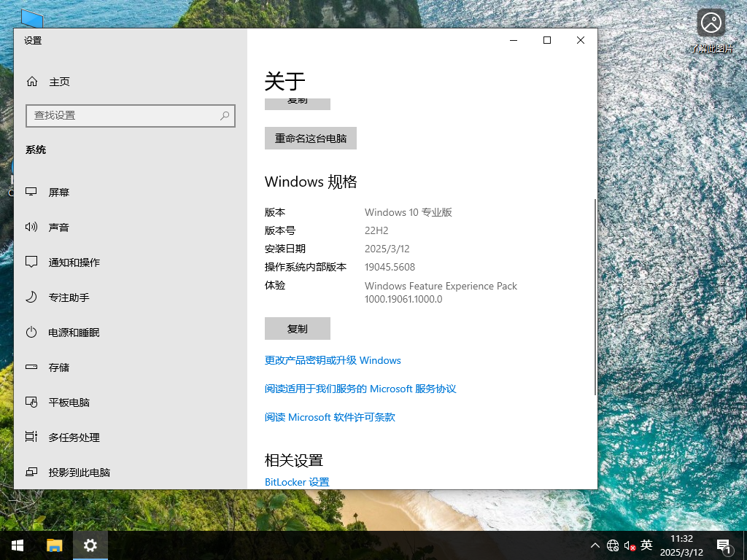
Task: Select the 屏幕 display icon in the sidebar
Action: (x=31, y=192)
